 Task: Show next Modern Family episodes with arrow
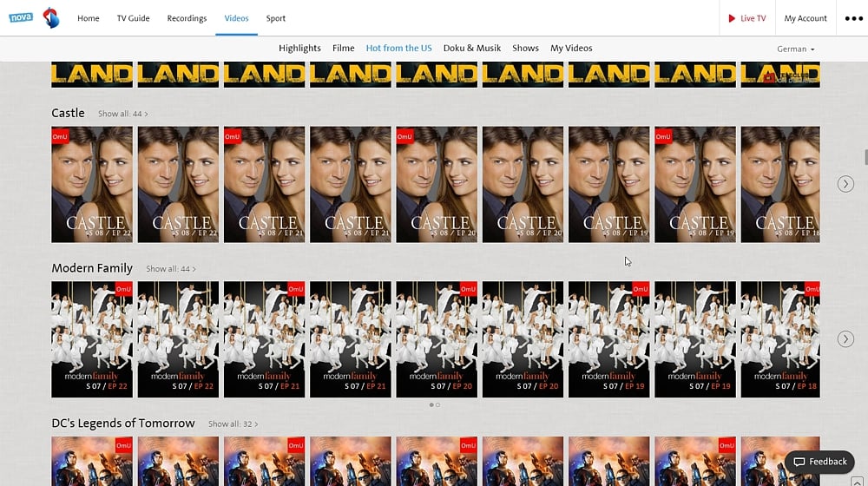point(845,338)
